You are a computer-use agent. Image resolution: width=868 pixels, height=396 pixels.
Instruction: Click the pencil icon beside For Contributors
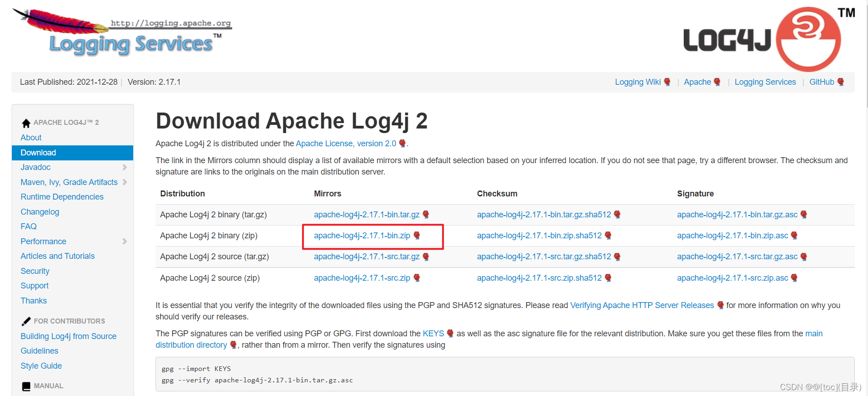click(x=26, y=321)
